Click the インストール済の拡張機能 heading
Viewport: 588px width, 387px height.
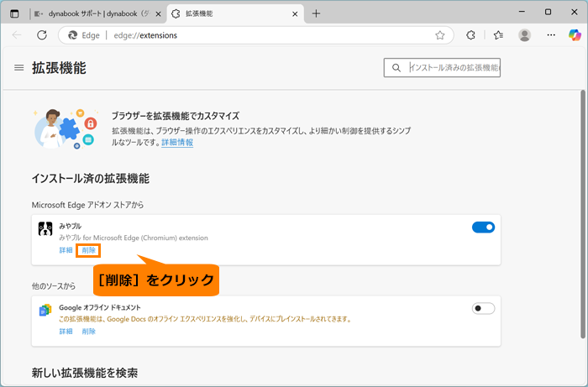click(x=91, y=178)
